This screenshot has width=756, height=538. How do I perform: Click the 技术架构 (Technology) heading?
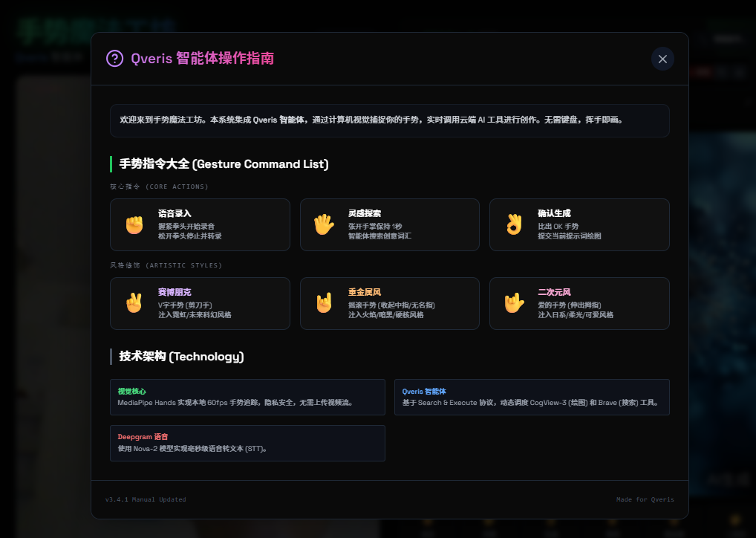181,357
